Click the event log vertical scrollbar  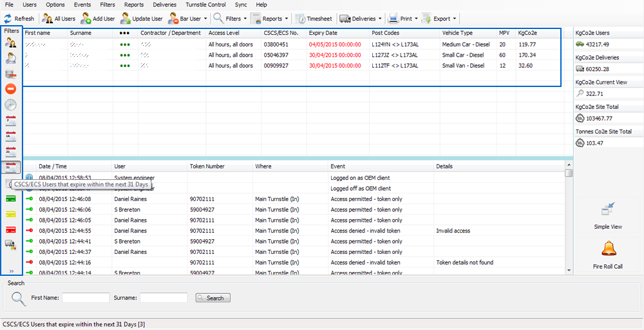(x=569, y=219)
